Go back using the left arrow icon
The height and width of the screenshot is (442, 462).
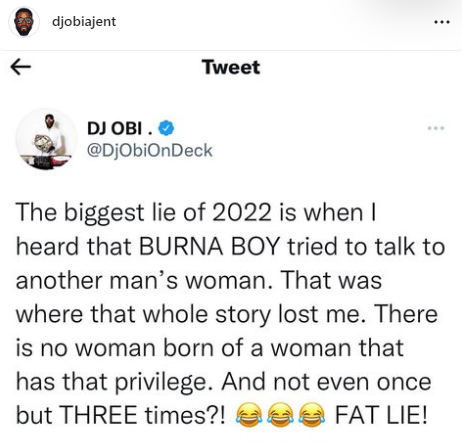point(21,67)
